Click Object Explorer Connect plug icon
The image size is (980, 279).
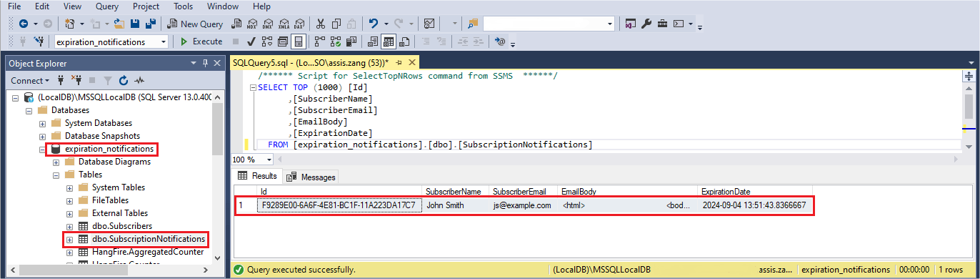[x=61, y=81]
